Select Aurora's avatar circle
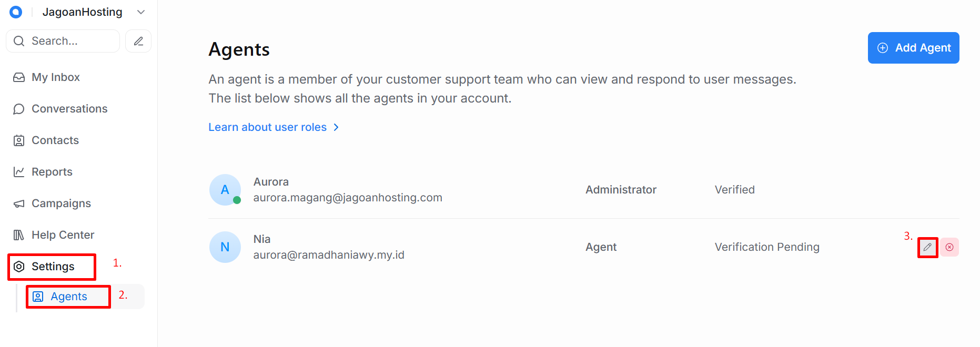 click(225, 190)
